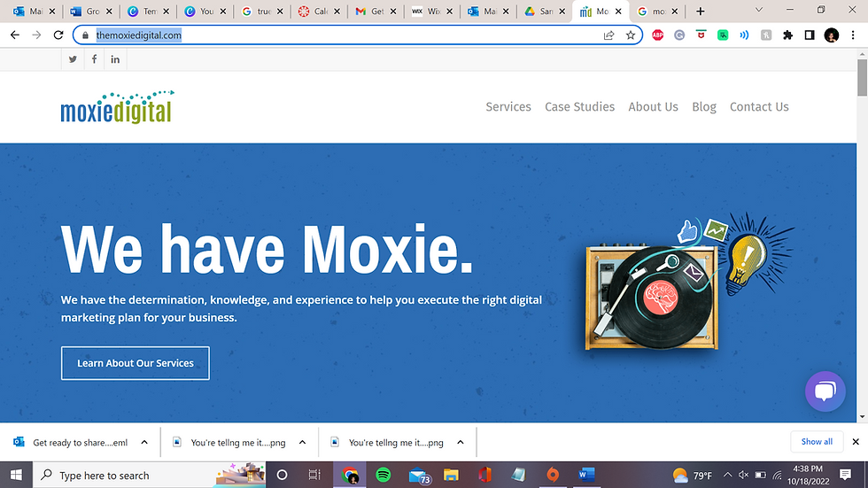The image size is (868, 488).
Task: Type here to search Windows box
Action: (x=150, y=475)
